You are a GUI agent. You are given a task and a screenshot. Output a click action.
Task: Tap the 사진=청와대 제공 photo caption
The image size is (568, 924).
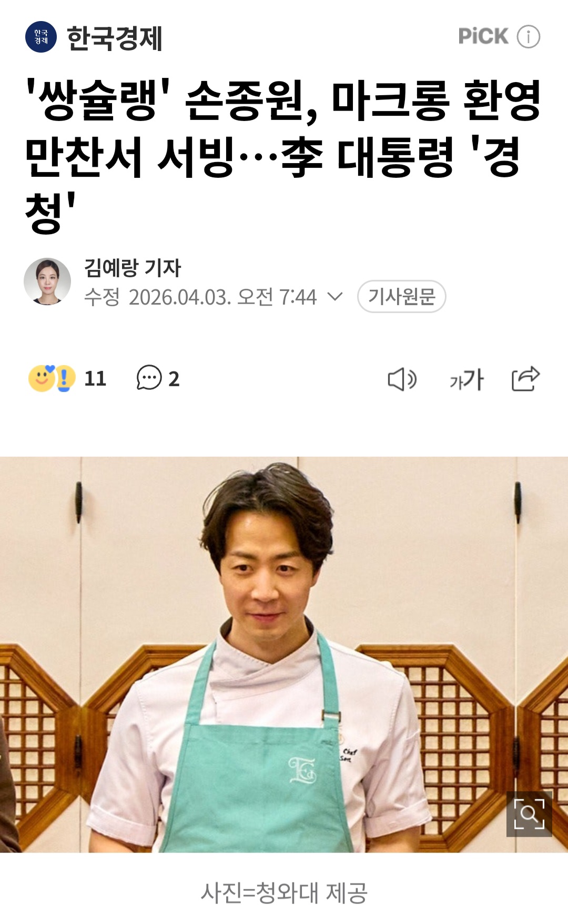tap(284, 893)
